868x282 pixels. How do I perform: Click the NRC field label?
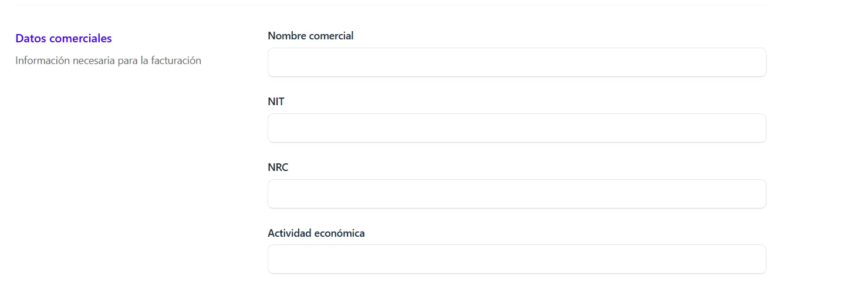(278, 167)
